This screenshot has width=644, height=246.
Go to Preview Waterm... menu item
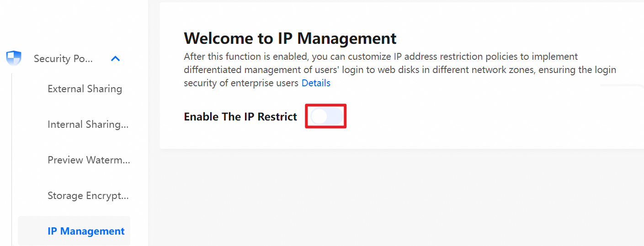click(x=89, y=160)
